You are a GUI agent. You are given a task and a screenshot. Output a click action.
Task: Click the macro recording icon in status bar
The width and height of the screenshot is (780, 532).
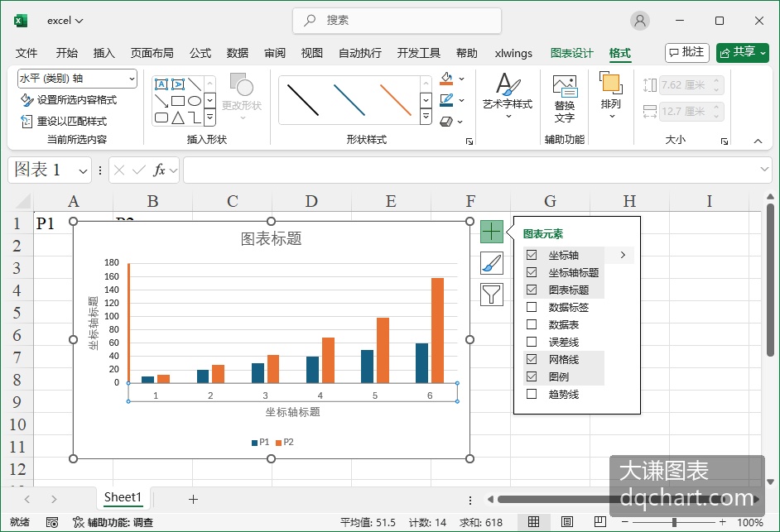tap(52, 523)
